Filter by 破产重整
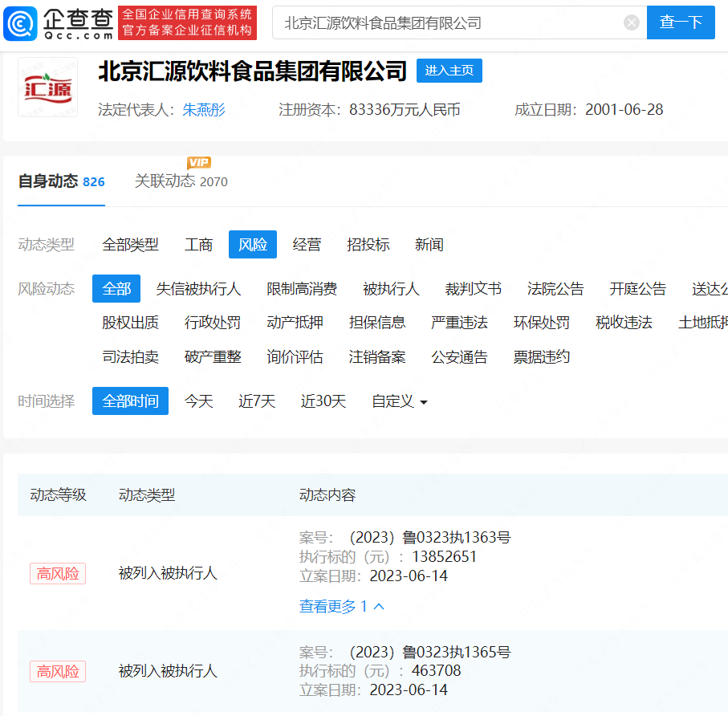The width and height of the screenshot is (728, 716). (213, 356)
